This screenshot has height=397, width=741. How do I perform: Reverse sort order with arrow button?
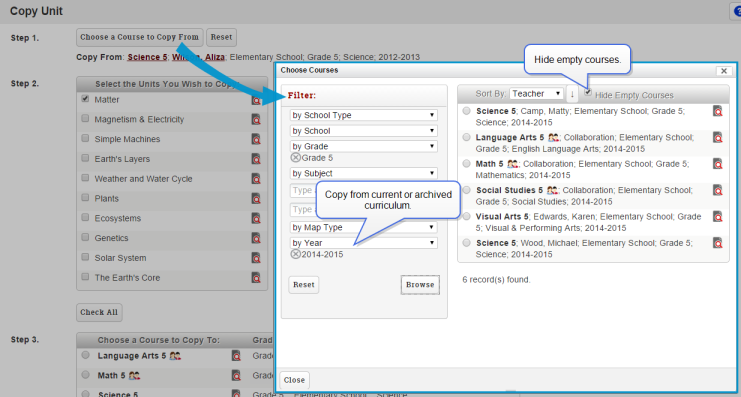[x=572, y=94]
